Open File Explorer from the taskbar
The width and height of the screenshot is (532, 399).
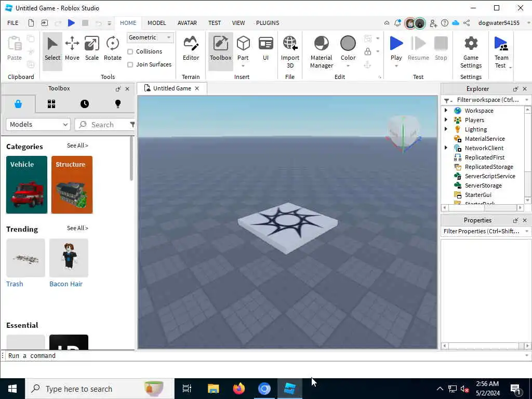click(x=214, y=389)
